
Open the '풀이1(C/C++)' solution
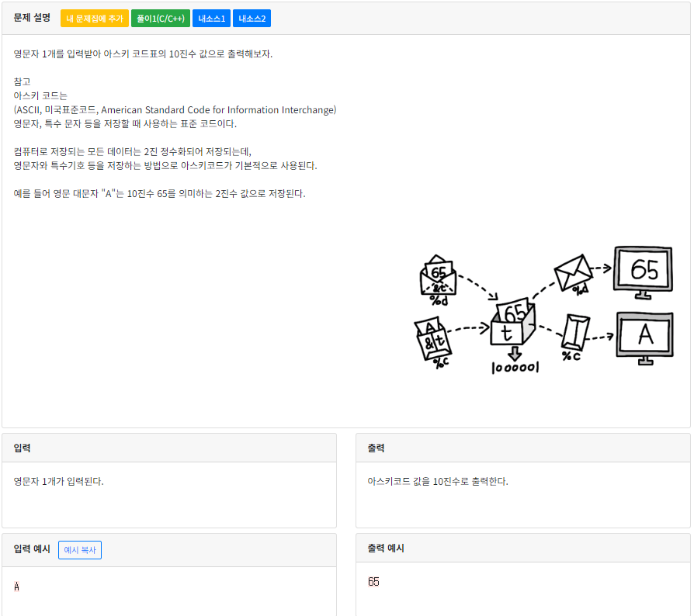coord(160,18)
